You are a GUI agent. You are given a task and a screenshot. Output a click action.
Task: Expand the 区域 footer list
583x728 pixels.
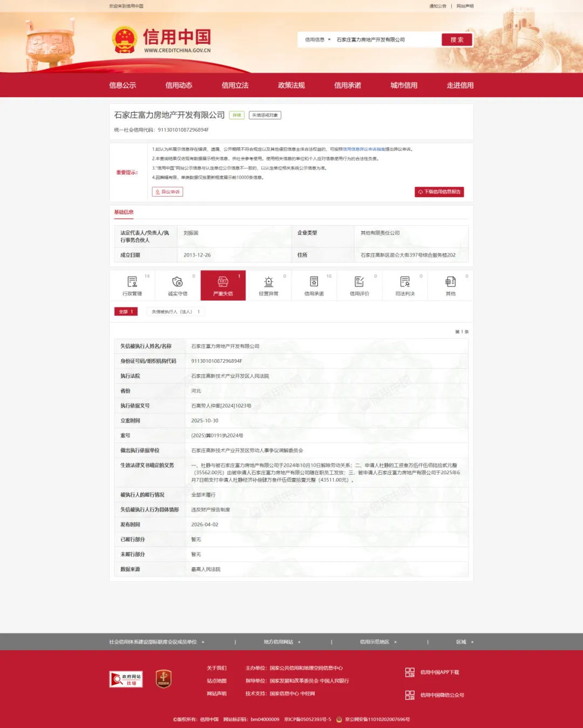(x=464, y=642)
